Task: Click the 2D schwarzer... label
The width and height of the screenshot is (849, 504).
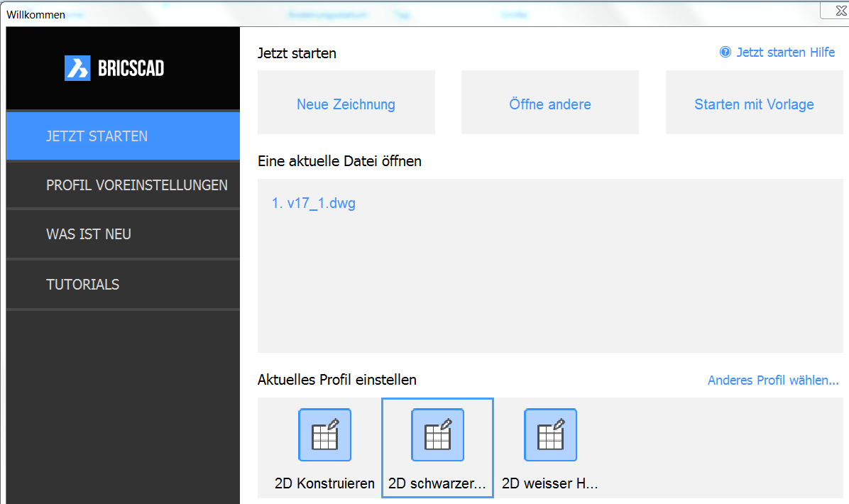Action: [437, 483]
